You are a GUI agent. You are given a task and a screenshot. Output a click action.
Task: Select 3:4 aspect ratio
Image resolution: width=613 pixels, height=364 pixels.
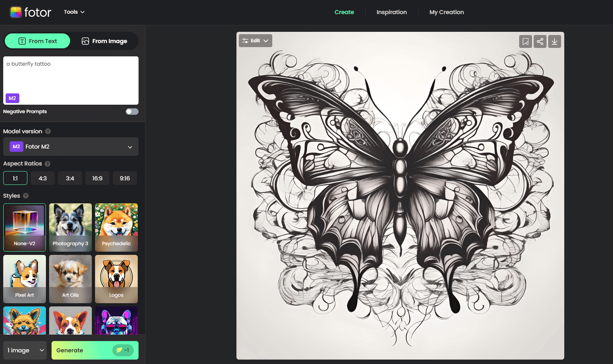70,178
